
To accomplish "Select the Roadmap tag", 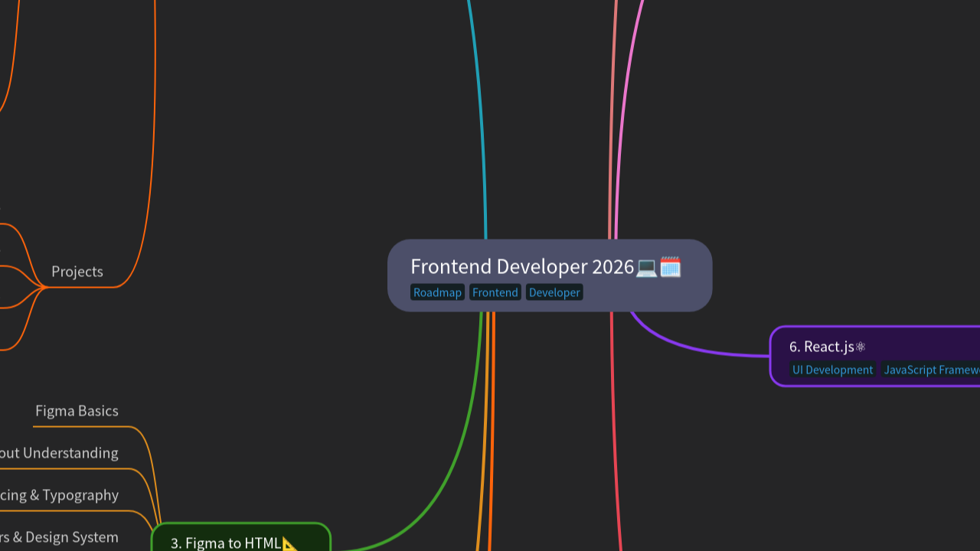I will [x=437, y=292].
